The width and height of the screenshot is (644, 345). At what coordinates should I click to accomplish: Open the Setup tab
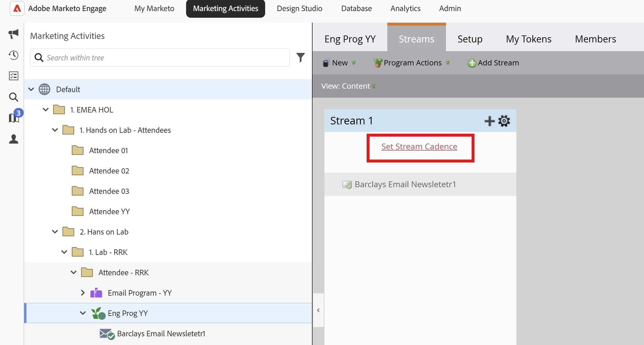coord(470,39)
